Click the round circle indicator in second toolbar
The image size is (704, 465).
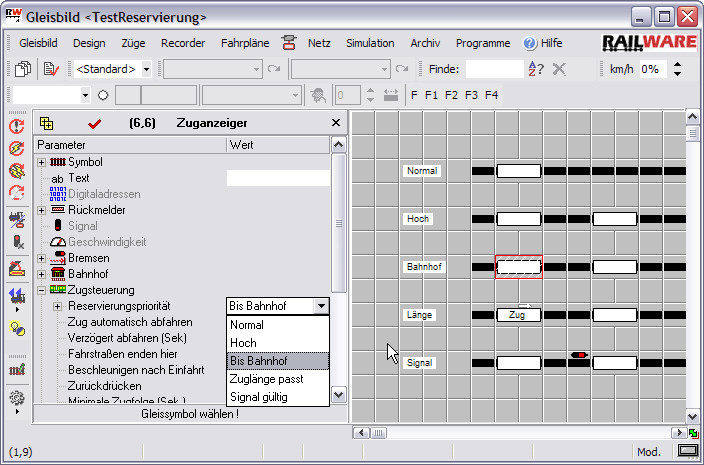pyautogui.click(x=103, y=95)
